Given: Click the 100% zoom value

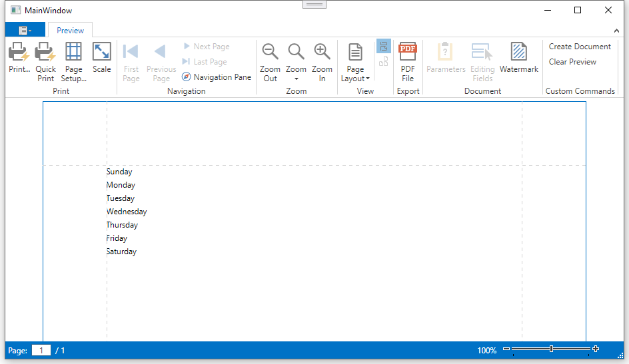Looking at the screenshot, I should tap(486, 351).
